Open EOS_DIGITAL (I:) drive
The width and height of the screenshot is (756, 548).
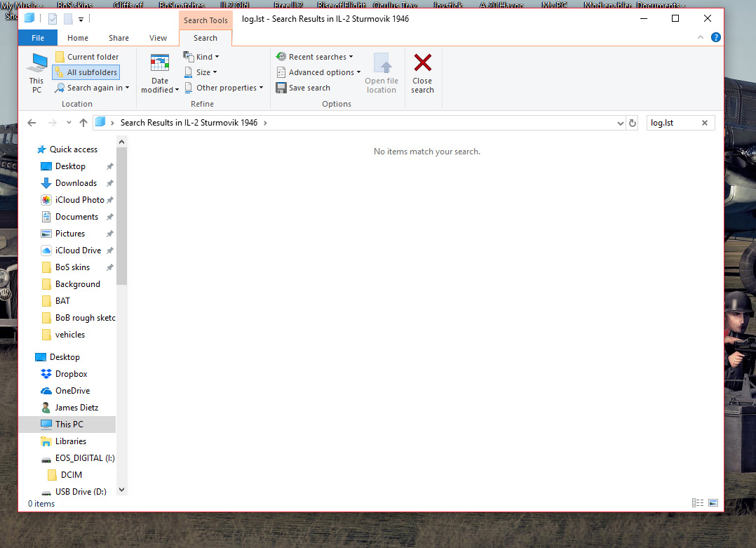[x=85, y=459]
